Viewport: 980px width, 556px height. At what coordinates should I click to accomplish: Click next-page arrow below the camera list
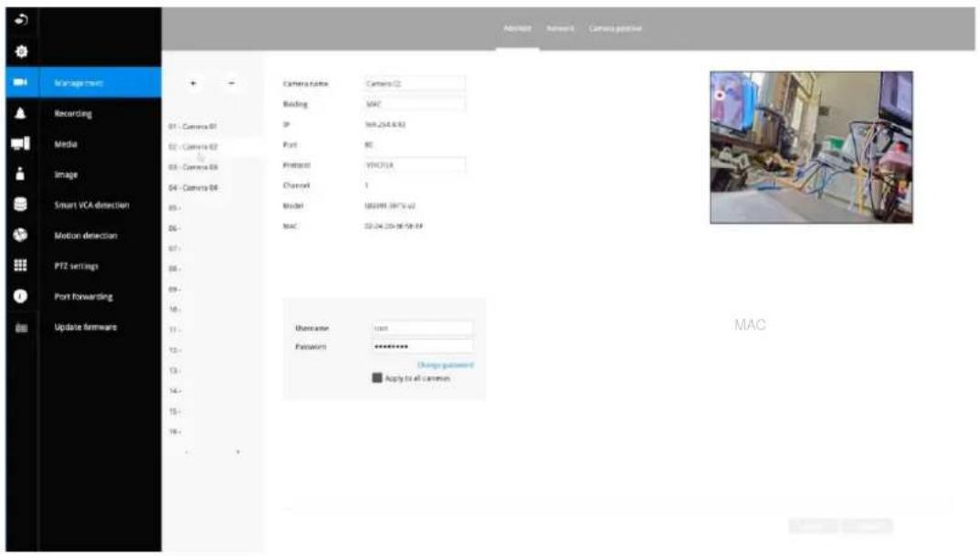tap(237, 452)
